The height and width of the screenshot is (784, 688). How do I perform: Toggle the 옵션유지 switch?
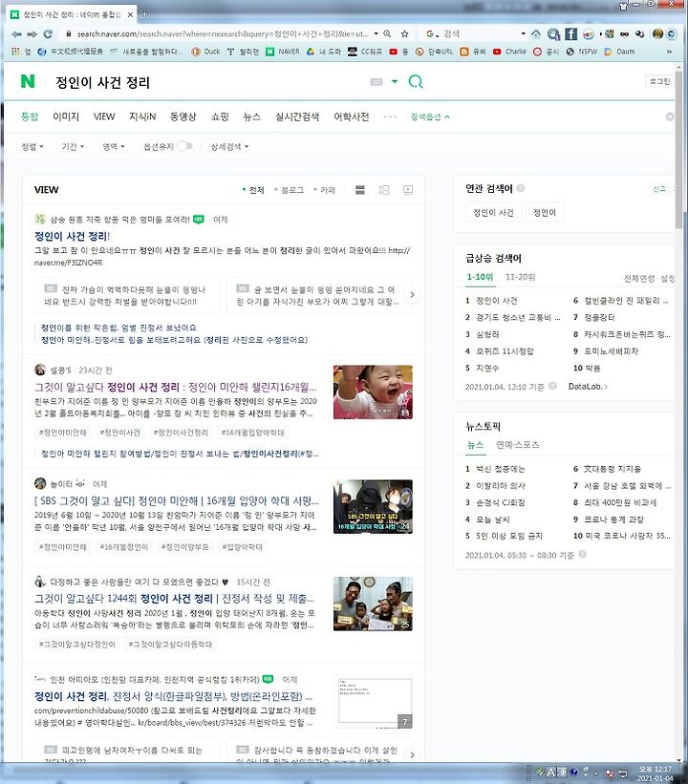pos(184,146)
